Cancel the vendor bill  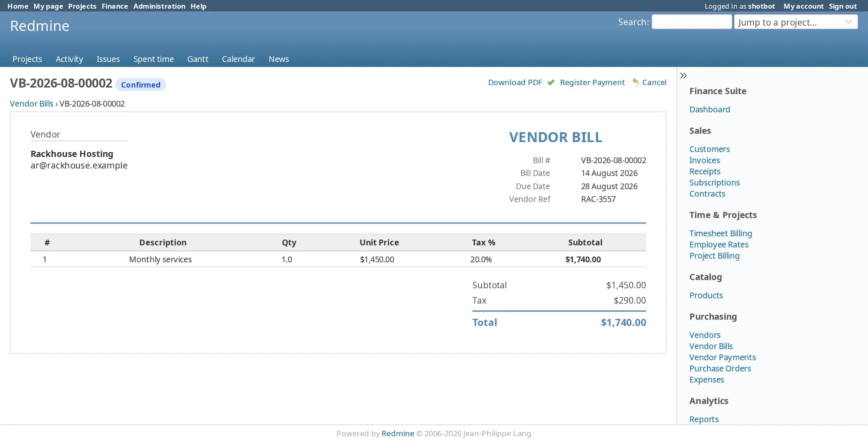[x=654, y=83]
